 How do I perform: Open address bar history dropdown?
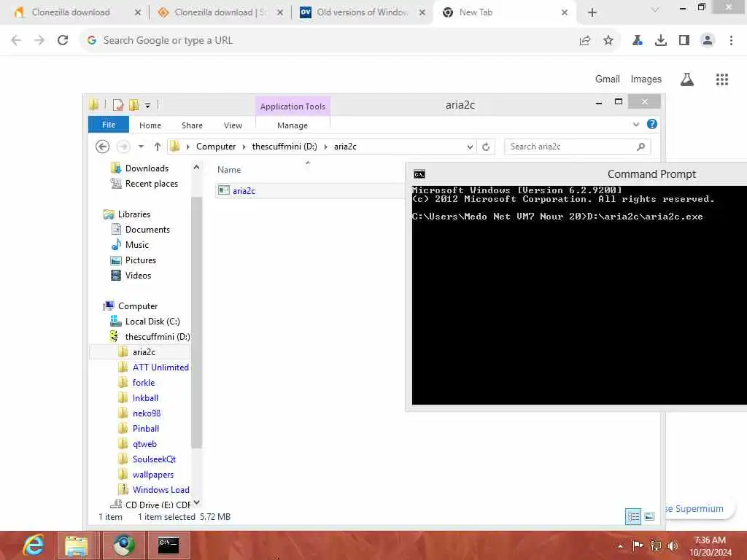470,147
